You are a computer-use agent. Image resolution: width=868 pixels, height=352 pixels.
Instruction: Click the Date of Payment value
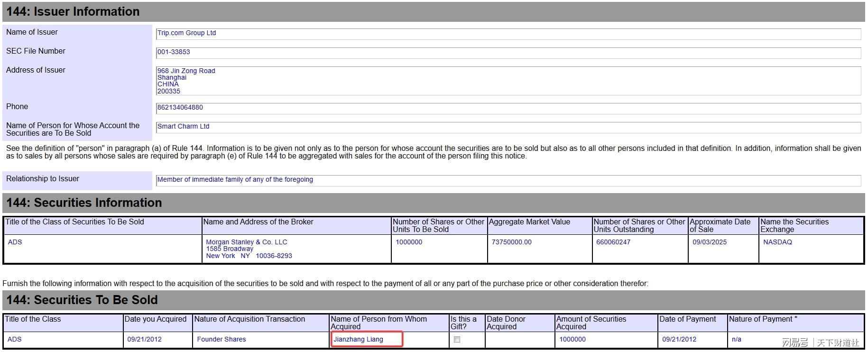[679, 340]
